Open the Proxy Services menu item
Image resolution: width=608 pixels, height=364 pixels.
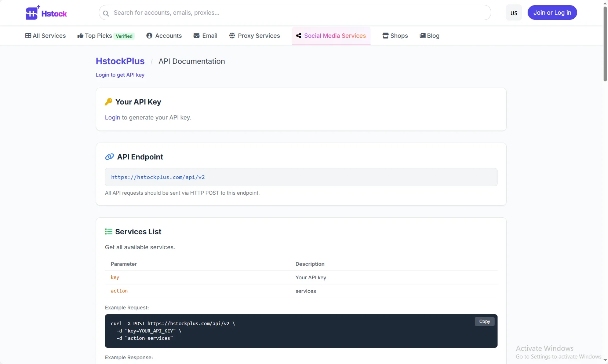click(259, 36)
